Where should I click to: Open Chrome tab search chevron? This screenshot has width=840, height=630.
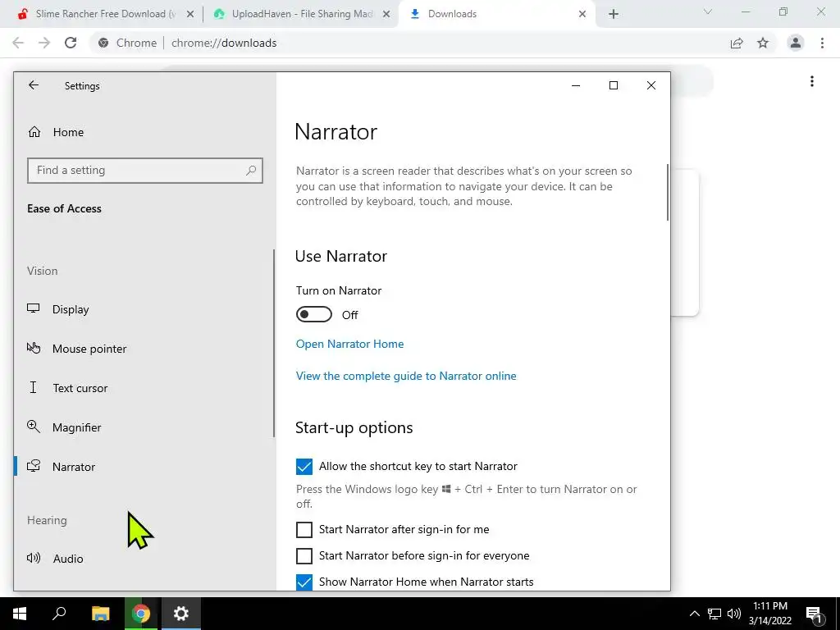coord(708,11)
